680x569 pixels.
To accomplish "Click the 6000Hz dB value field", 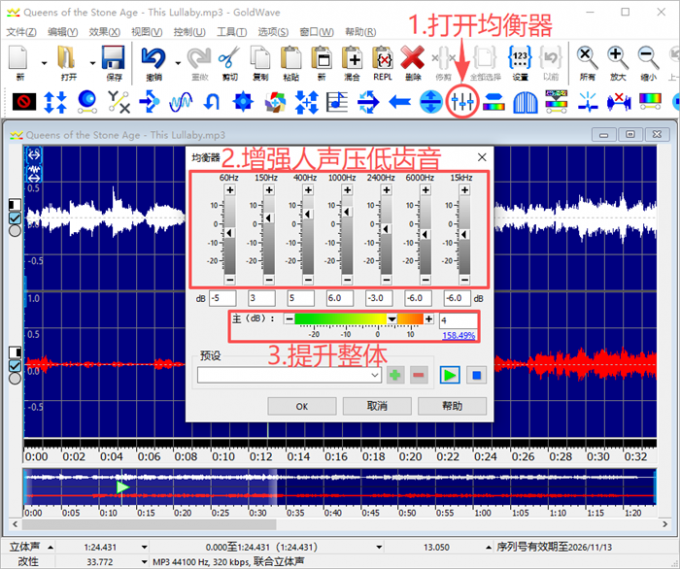I will pyautogui.click(x=418, y=298).
